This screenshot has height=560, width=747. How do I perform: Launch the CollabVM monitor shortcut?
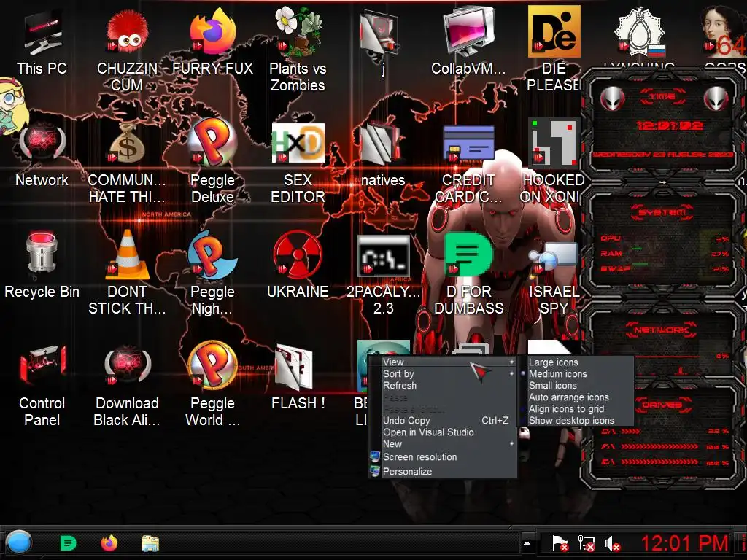[468, 32]
